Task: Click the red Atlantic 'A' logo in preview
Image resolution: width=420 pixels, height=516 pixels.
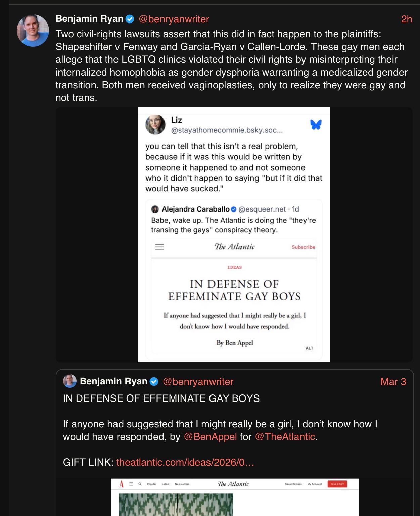Action: [x=122, y=484]
